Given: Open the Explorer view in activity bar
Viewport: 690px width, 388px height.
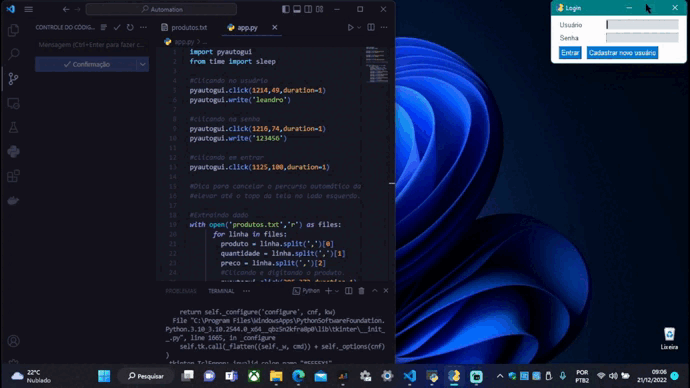Looking at the screenshot, I should coord(13,30).
